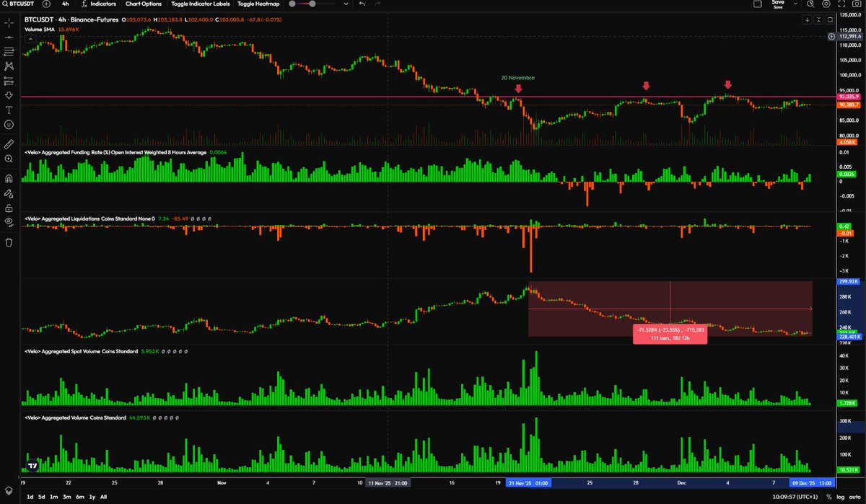Open the forecasting and measurement tools
The image size is (866, 504).
[x=9, y=80]
